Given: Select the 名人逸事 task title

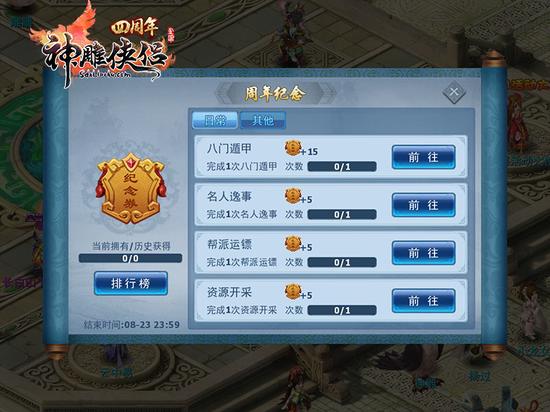Looking at the screenshot, I should click(229, 196).
